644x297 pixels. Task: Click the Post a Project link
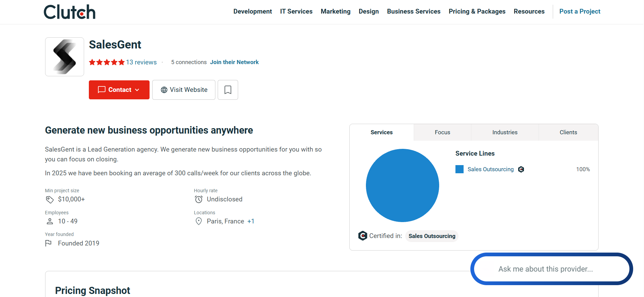click(580, 12)
